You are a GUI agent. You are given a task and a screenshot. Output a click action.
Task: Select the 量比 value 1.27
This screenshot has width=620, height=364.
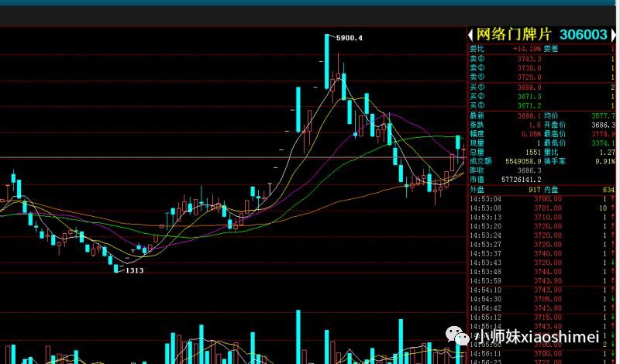(608, 153)
